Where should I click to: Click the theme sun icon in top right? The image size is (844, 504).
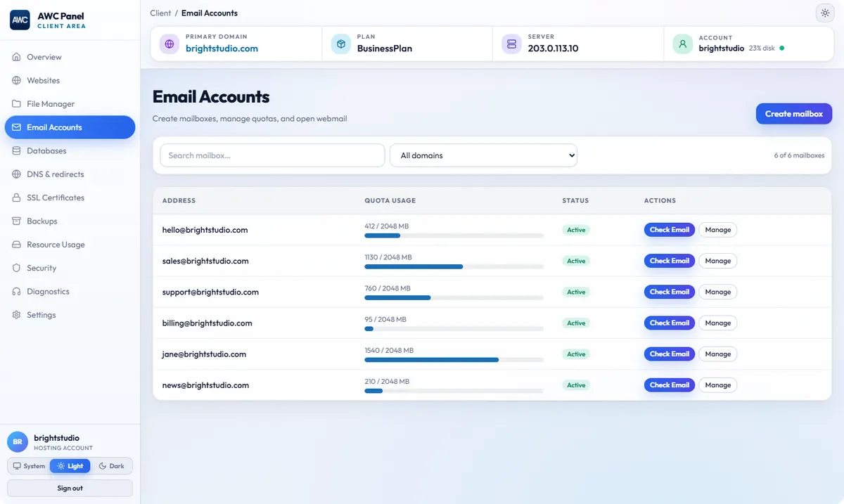[824, 13]
